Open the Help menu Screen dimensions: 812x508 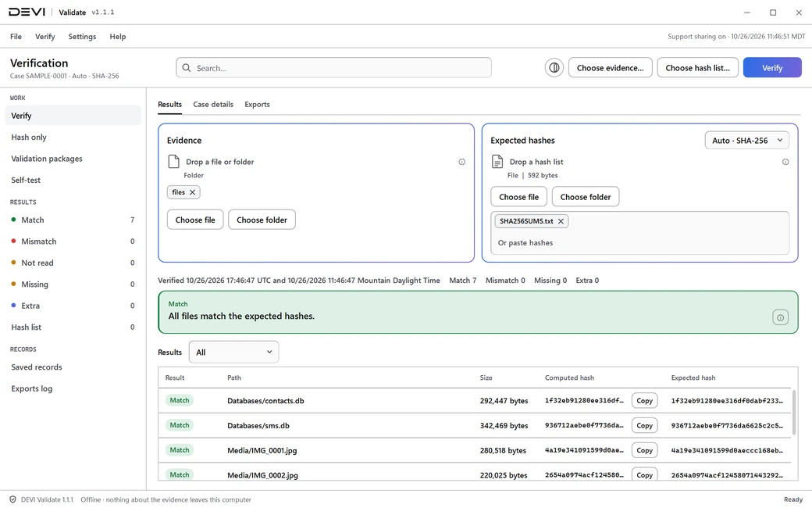coord(118,36)
